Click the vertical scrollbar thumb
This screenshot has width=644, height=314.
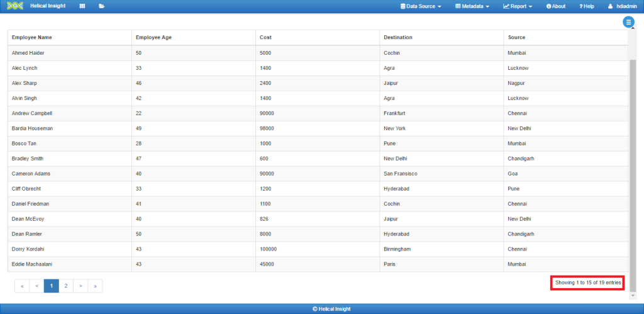633,175
